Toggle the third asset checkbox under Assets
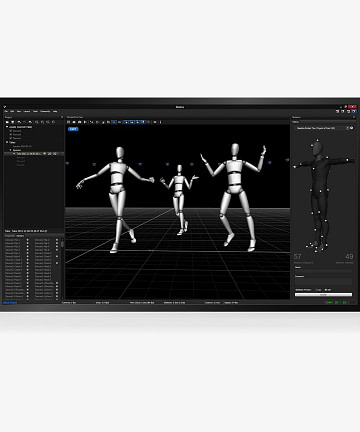Screen dimensions: 360x432 point(11,138)
